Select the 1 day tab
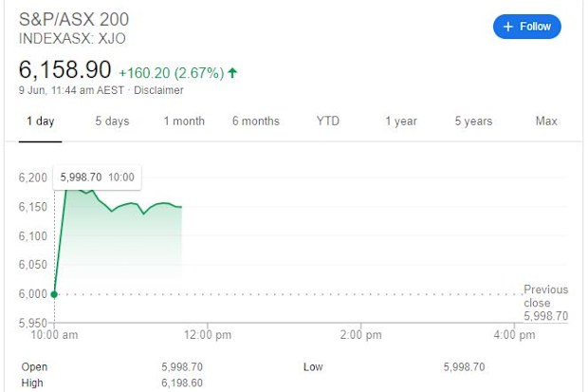The height and width of the screenshot is (392, 588). click(x=41, y=121)
